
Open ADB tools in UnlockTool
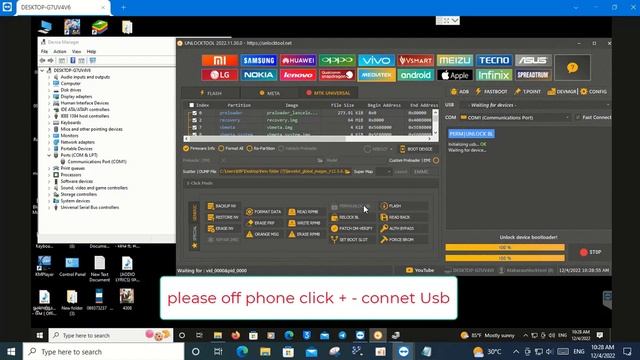click(460, 92)
